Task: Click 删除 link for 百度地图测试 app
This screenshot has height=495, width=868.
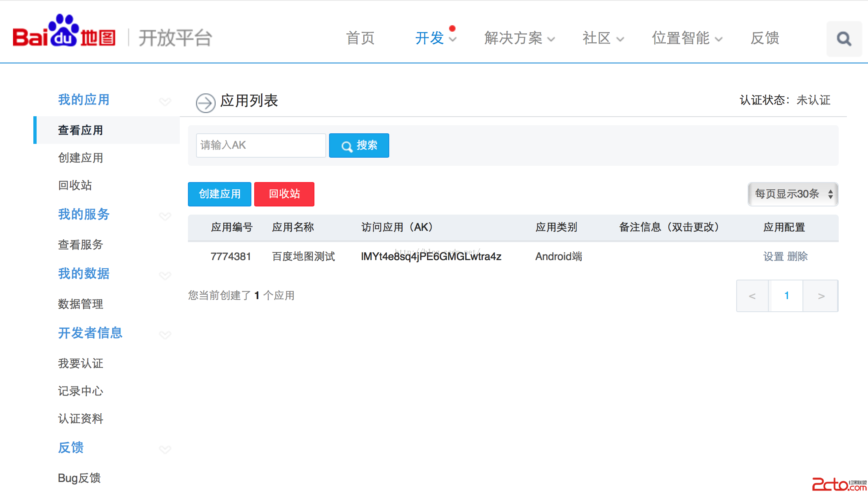Action: (x=797, y=256)
